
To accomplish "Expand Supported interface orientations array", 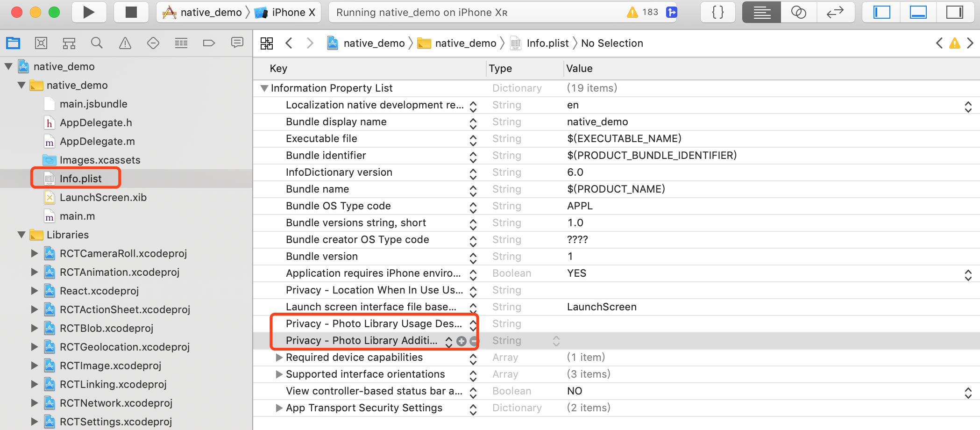I will [279, 374].
